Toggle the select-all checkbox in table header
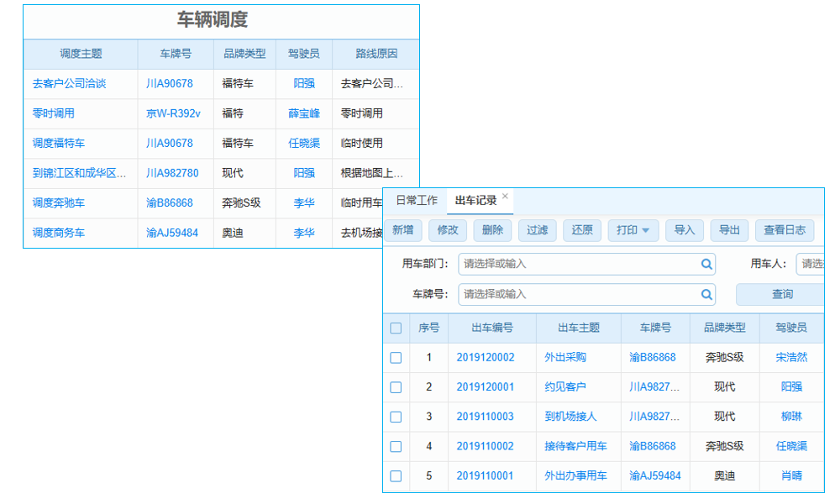Image resolution: width=840 pixels, height=504 pixels. point(396,328)
